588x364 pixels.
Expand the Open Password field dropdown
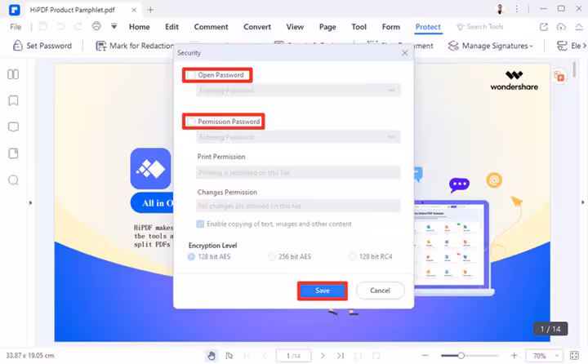(391, 91)
